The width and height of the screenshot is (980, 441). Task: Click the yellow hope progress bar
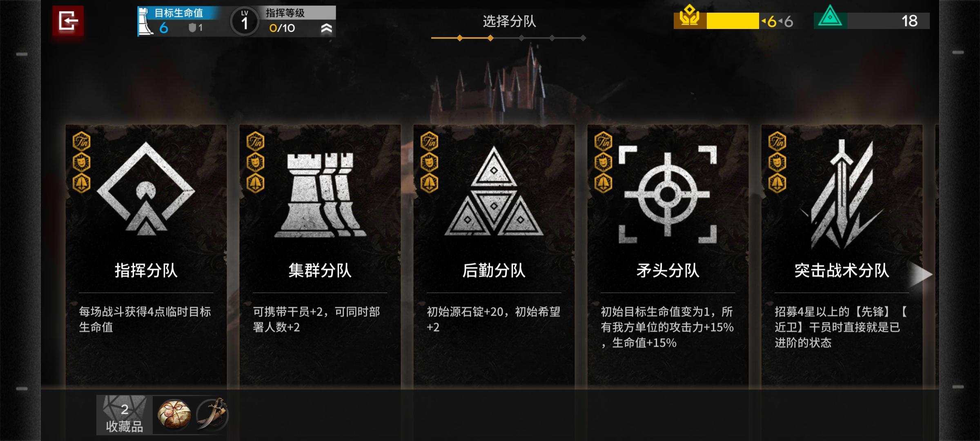(x=733, y=21)
